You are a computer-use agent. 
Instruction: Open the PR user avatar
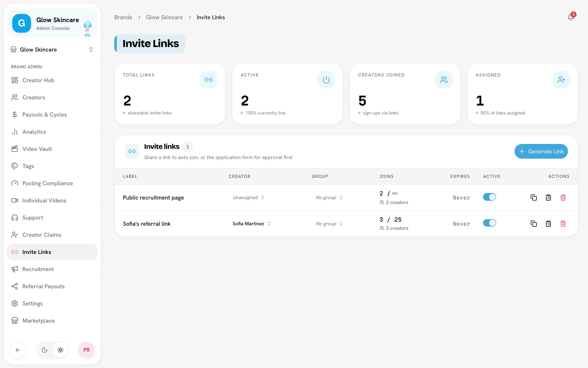(86, 350)
